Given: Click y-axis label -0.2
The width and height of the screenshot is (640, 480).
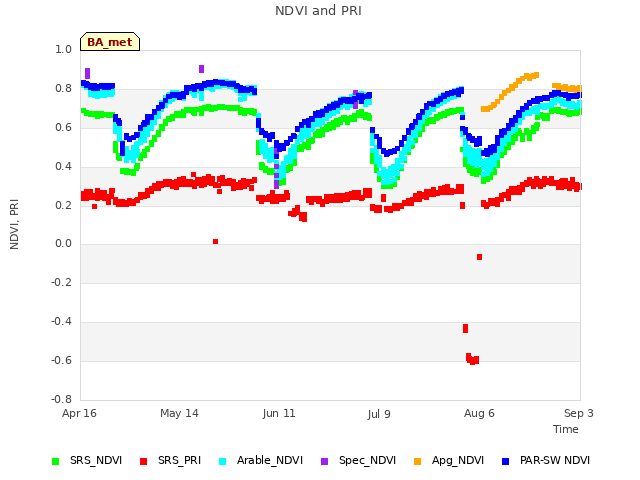Looking at the screenshot, I should click(61, 282).
